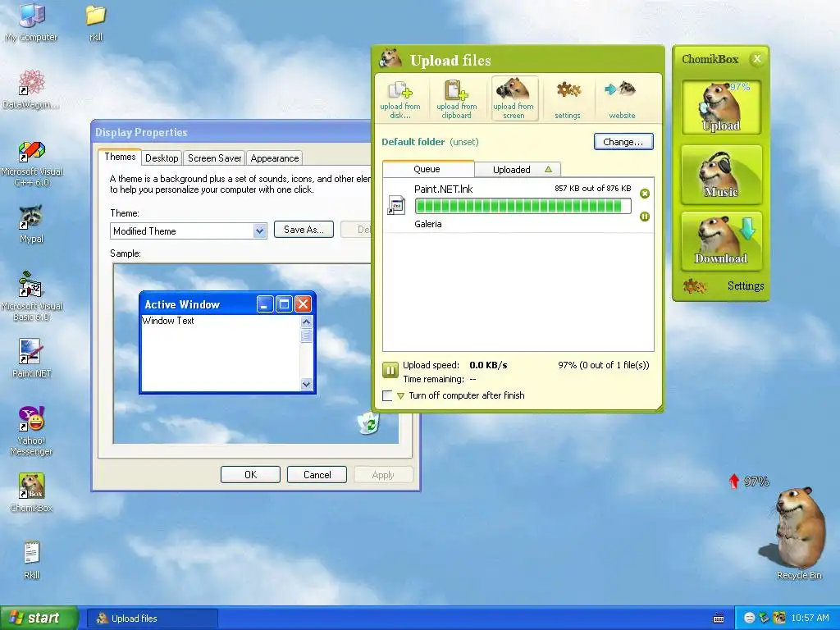
Task: Click the sample recycle bin icon in theme preview
Action: click(x=368, y=422)
